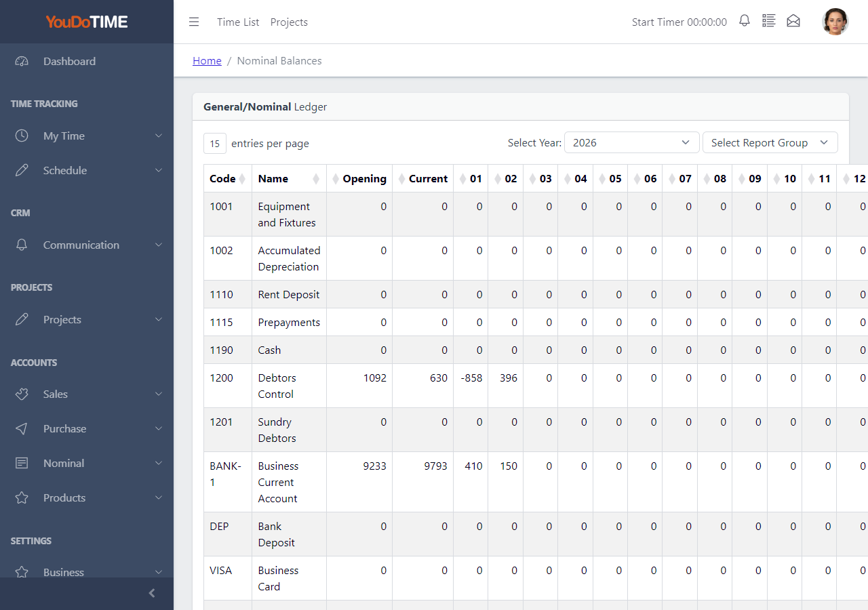Expand the Schedule submenu chevron
Viewport: 868px width, 610px height.
point(159,170)
